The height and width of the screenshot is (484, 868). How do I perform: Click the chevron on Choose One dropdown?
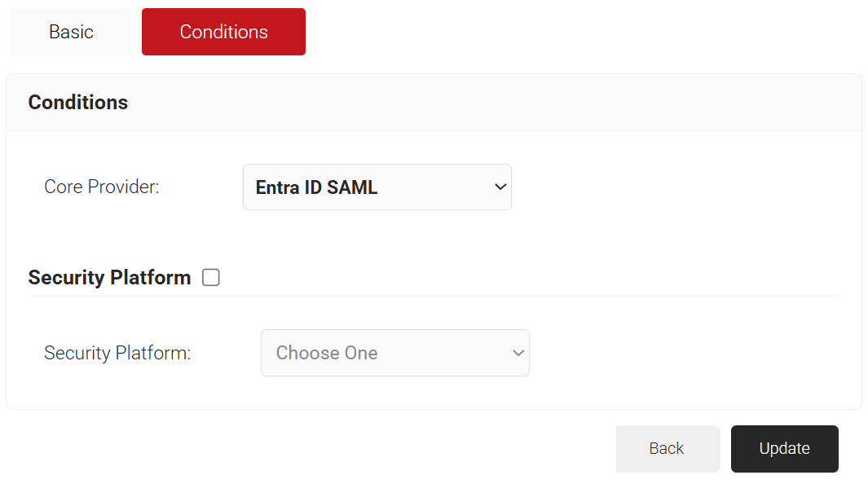point(518,353)
